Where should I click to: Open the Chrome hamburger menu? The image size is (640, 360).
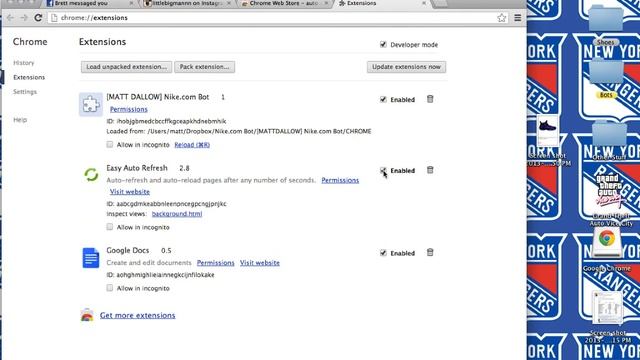[518, 18]
